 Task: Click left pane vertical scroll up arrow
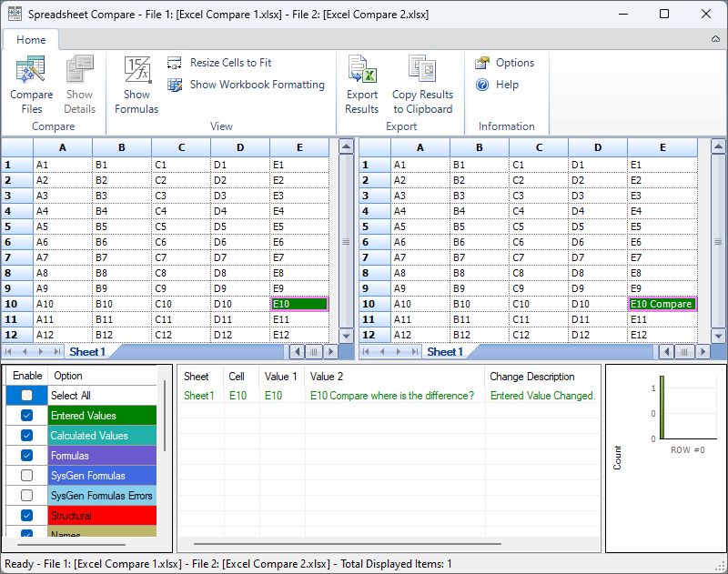pyautogui.click(x=346, y=147)
